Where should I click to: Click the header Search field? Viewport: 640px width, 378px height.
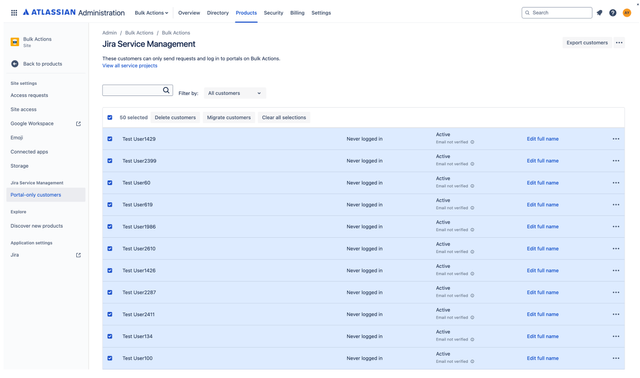point(557,13)
